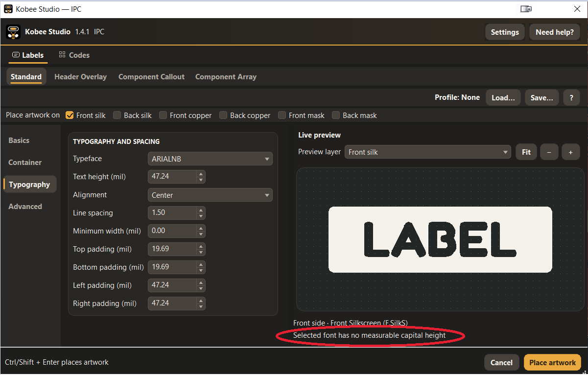
Task: Decrease Minimum width with down arrow
Action: (x=201, y=234)
